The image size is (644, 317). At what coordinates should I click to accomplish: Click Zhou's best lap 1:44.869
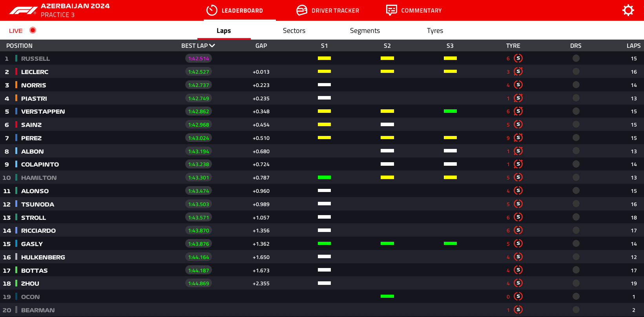199,283
